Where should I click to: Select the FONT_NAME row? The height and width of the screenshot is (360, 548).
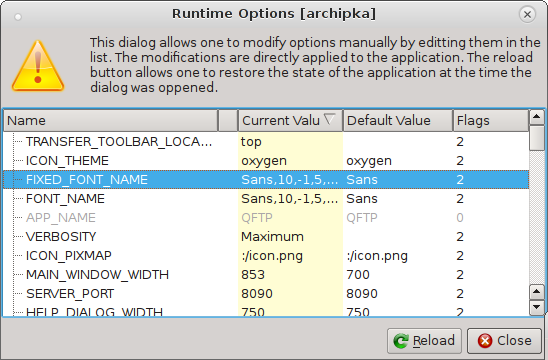[266, 199]
